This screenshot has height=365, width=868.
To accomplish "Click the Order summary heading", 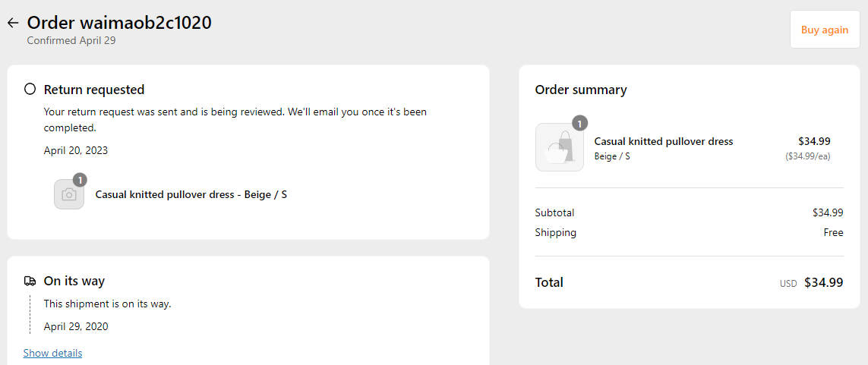I will (581, 90).
